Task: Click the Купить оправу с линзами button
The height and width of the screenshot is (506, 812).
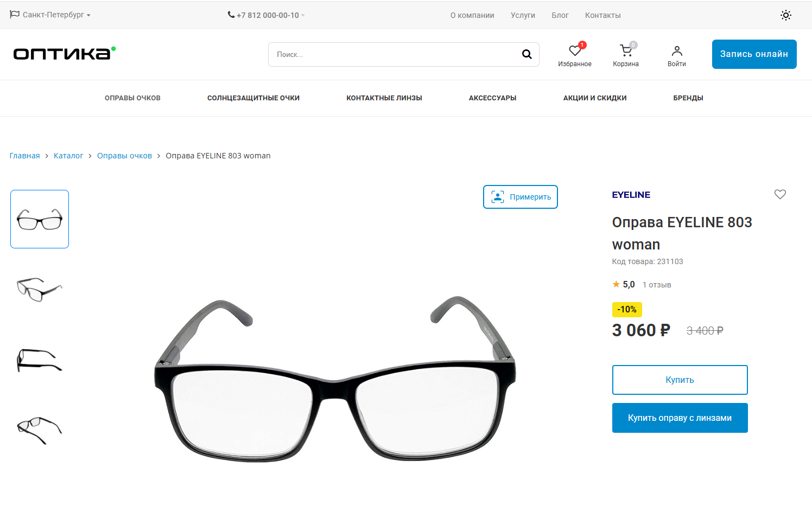Action: point(680,418)
